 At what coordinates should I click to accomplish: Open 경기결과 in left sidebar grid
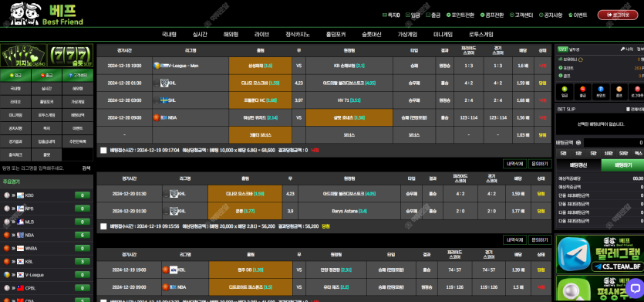pos(15,141)
